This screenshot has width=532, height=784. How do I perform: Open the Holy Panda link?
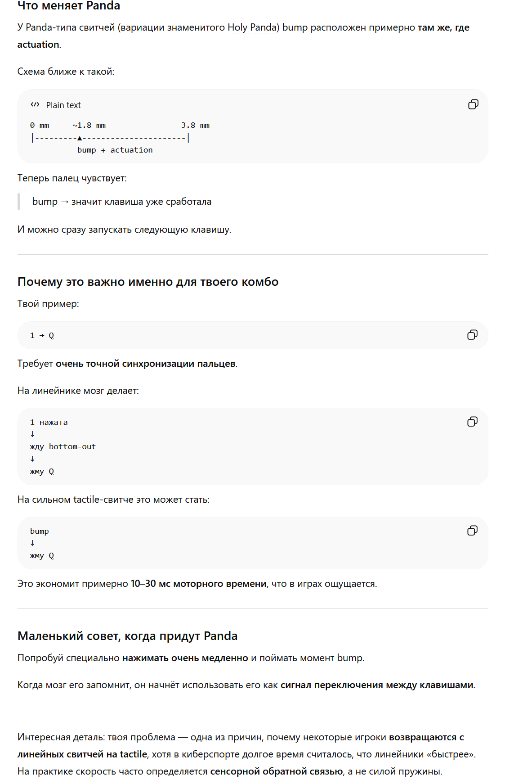(x=252, y=27)
